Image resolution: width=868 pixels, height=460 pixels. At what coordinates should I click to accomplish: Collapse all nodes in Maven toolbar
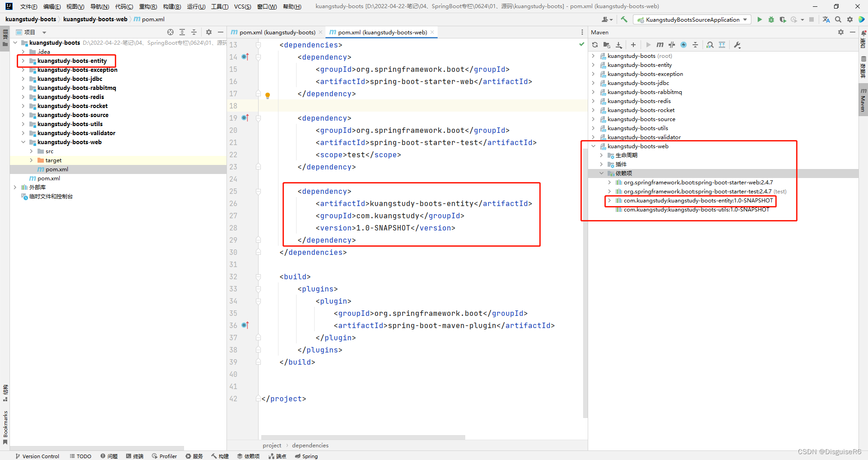pos(695,45)
